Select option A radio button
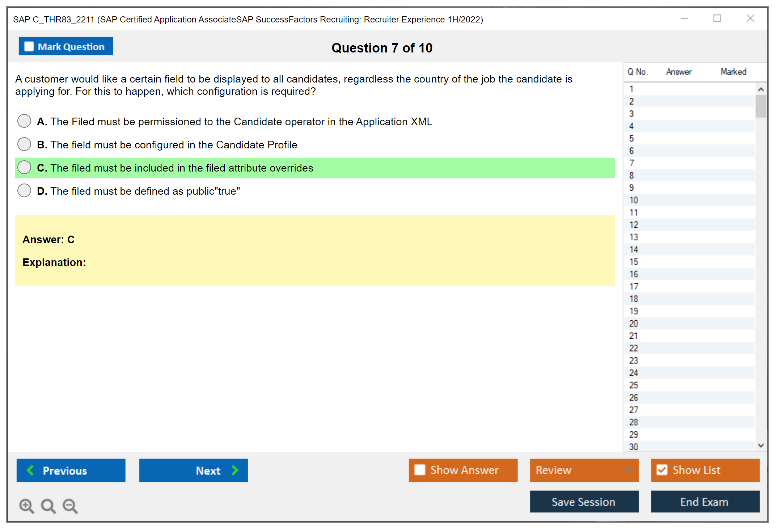The height and width of the screenshot is (532, 778). pyautogui.click(x=24, y=121)
